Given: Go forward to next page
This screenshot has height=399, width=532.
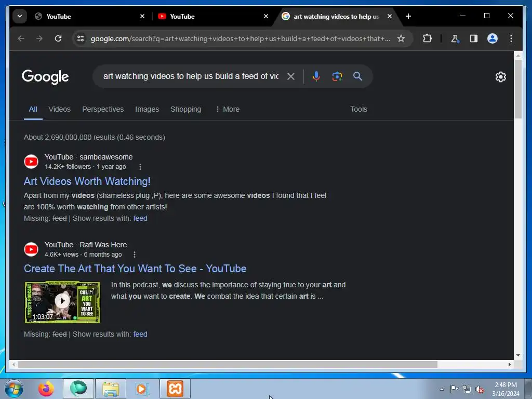Looking at the screenshot, I should click(39, 38).
